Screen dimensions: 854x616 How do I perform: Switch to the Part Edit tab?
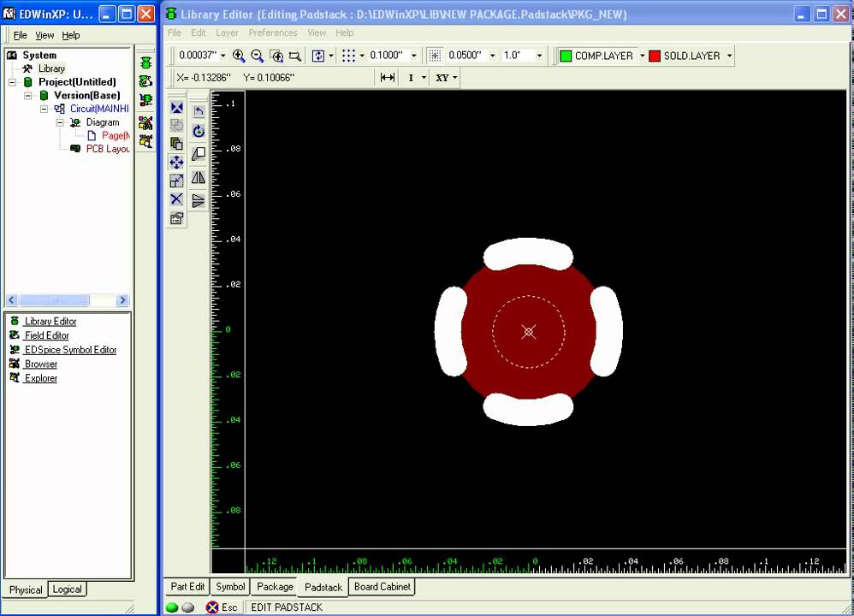pos(187,587)
